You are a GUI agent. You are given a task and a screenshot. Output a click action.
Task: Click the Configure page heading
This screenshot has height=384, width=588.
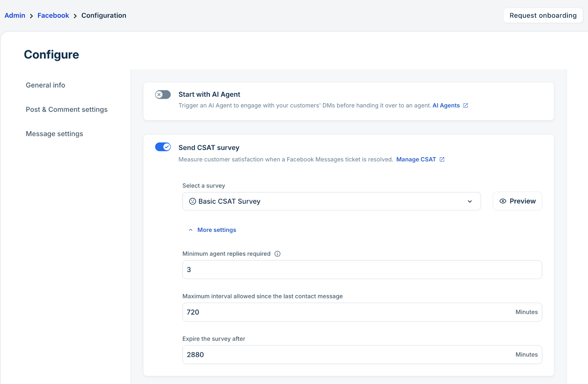[x=51, y=55]
